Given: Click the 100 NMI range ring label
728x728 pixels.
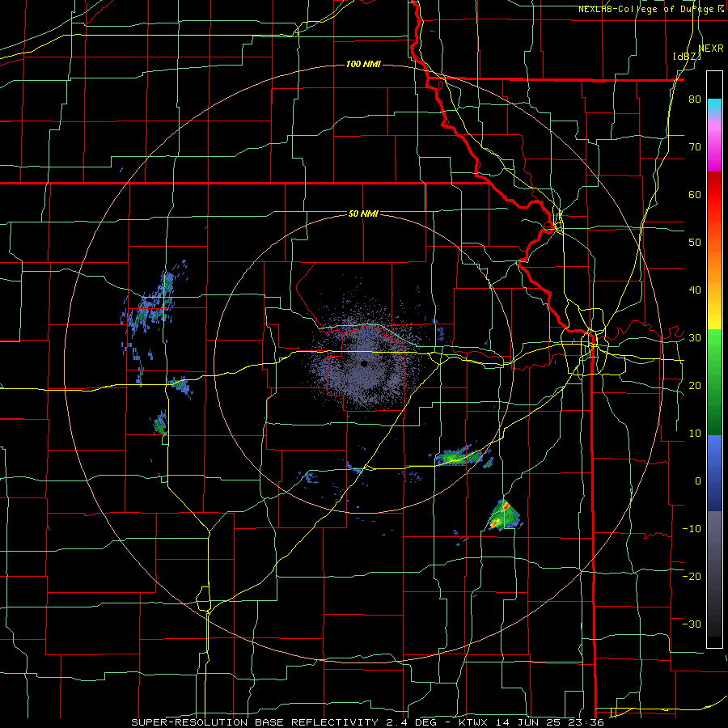Looking at the screenshot, I should coord(363,64).
